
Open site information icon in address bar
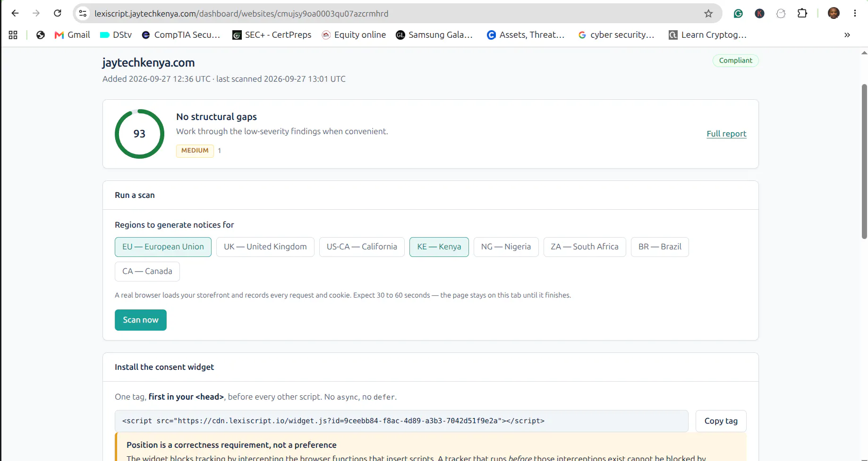83,14
